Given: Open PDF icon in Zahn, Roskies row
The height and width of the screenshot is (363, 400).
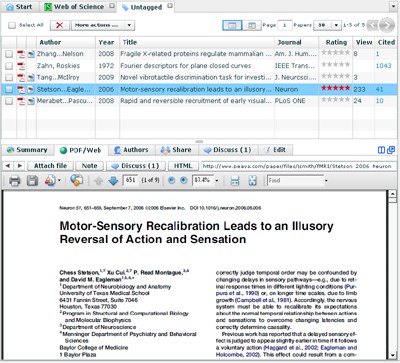Looking at the screenshot, I should tap(21, 66).
